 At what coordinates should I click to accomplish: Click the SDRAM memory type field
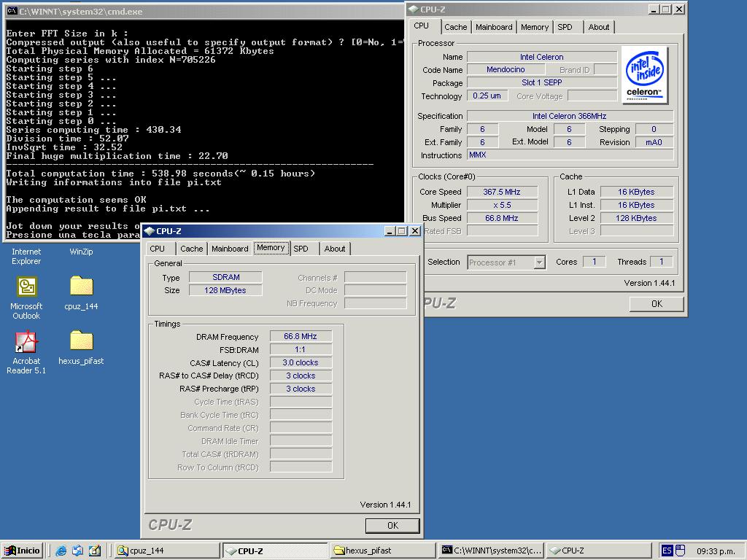pyautogui.click(x=226, y=277)
